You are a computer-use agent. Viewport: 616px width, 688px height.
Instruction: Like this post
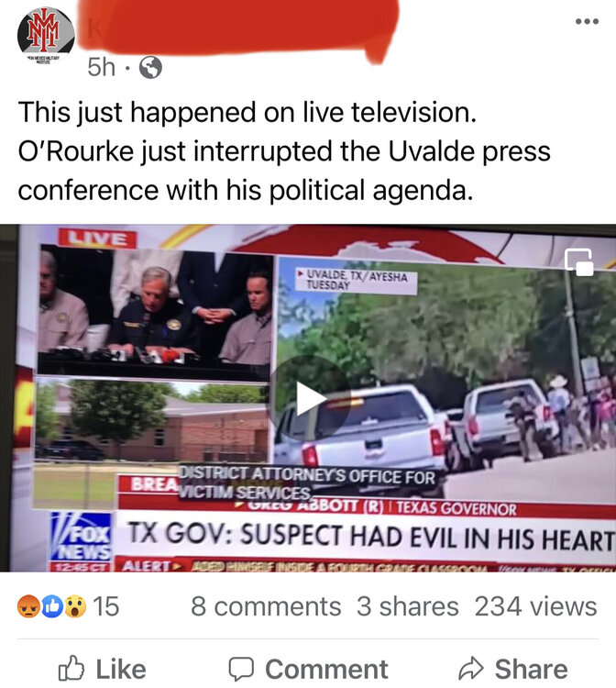point(102,669)
